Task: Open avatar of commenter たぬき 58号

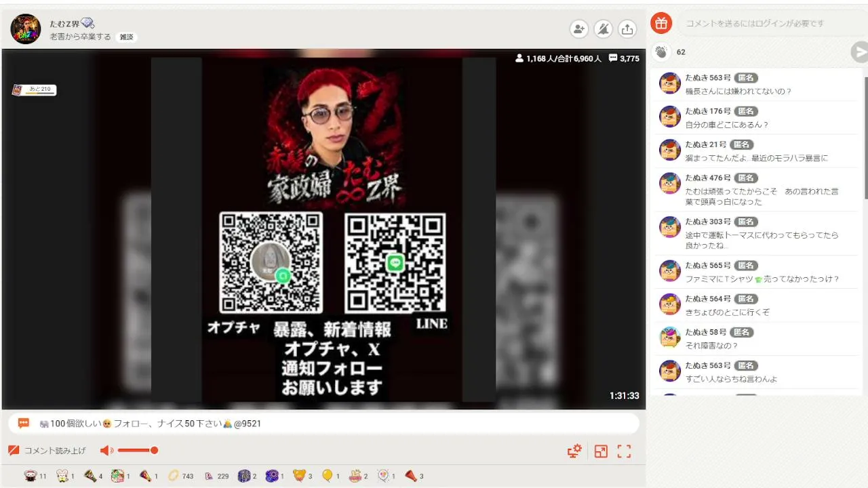Action: (670, 338)
